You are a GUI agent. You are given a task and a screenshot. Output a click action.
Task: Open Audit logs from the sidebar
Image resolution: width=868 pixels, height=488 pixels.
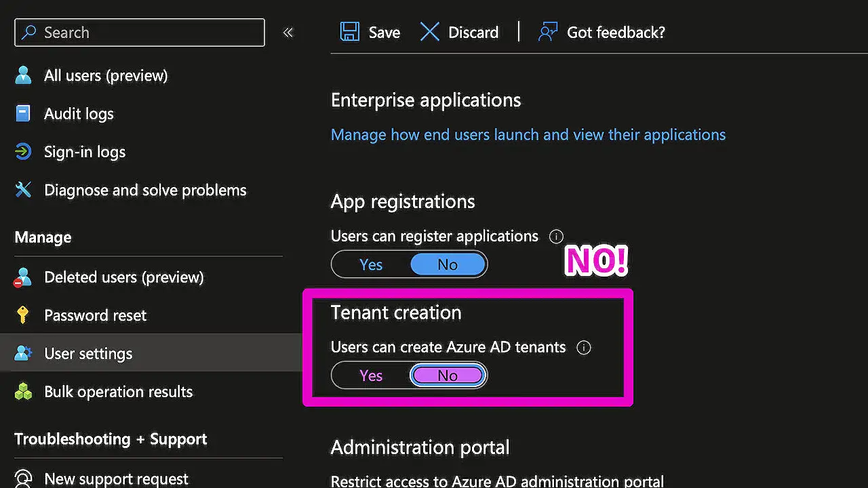pyautogui.click(x=22, y=113)
